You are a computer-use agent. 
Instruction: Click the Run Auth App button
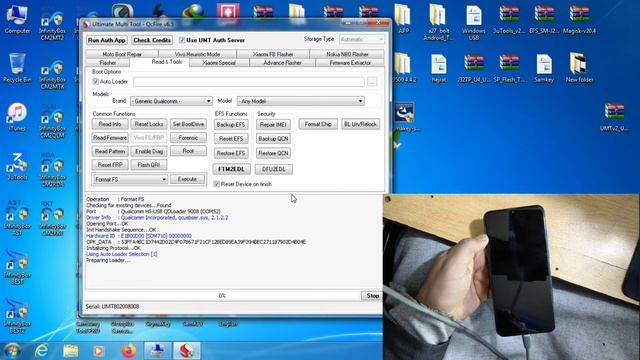click(x=107, y=40)
